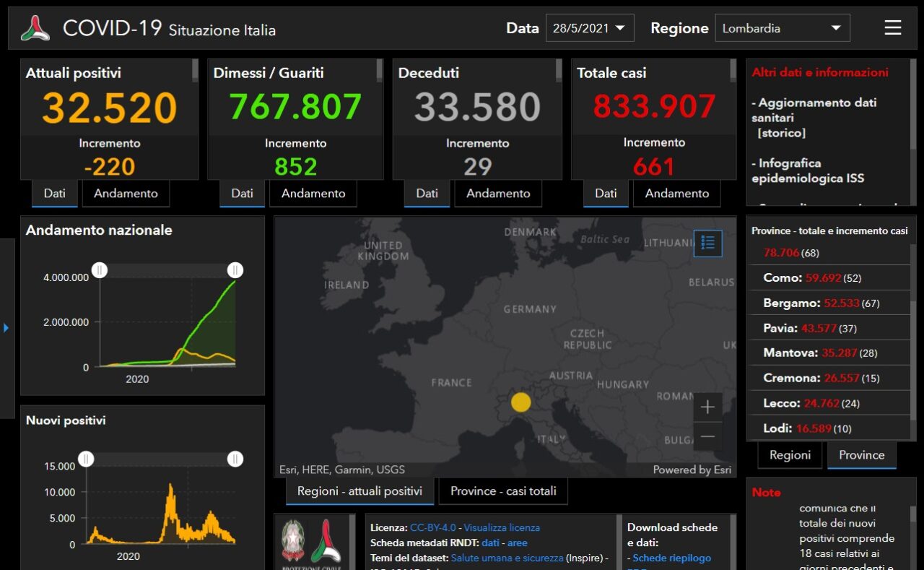This screenshot has width=924, height=570.
Task: Click the yellow Lombardia map marker
Action: click(520, 402)
